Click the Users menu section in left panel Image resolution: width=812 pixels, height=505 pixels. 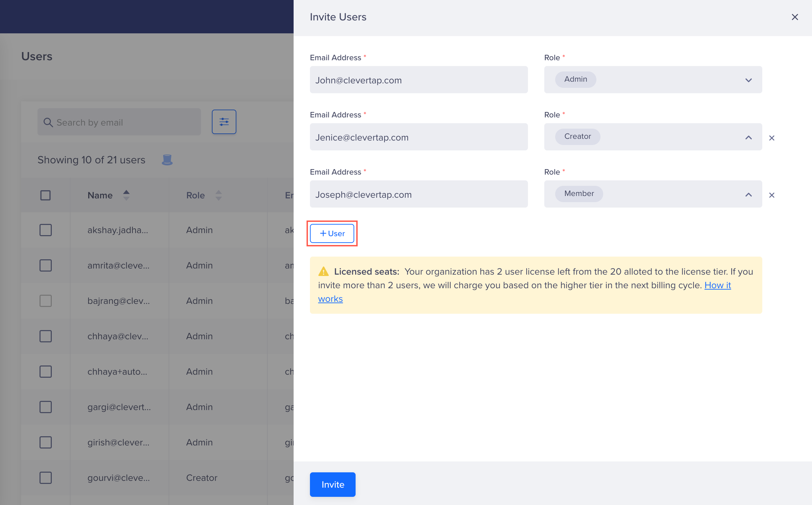(x=37, y=56)
